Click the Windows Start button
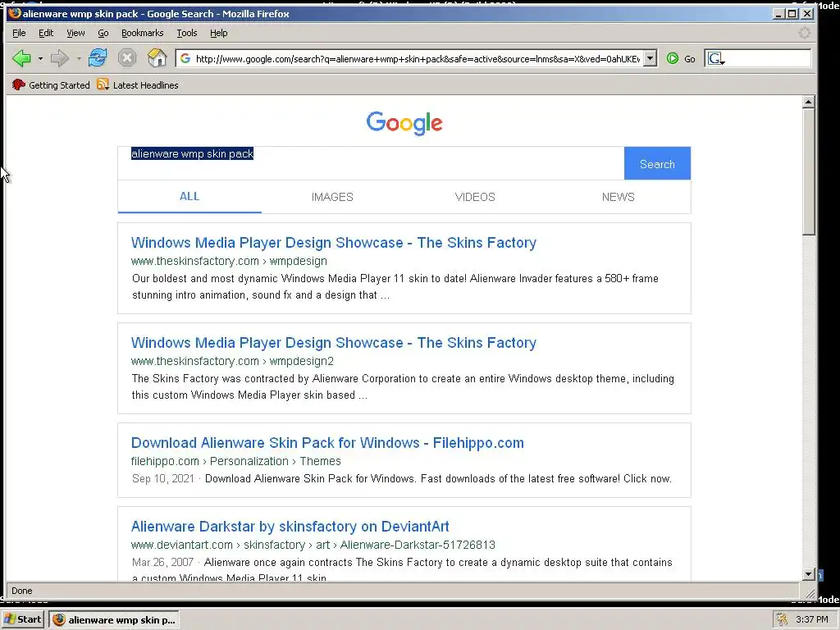The width and height of the screenshot is (840, 630). point(23,619)
